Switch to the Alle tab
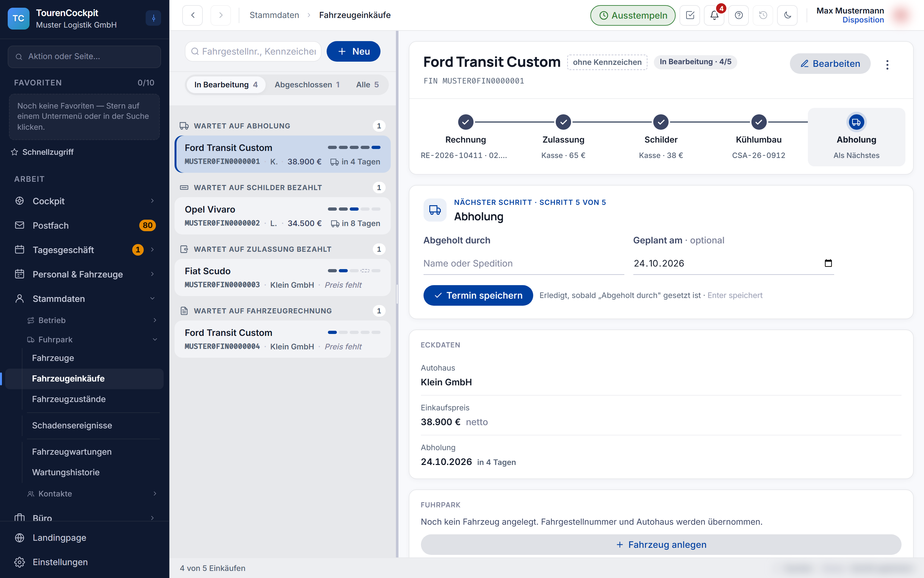924x578 pixels. (367, 84)
